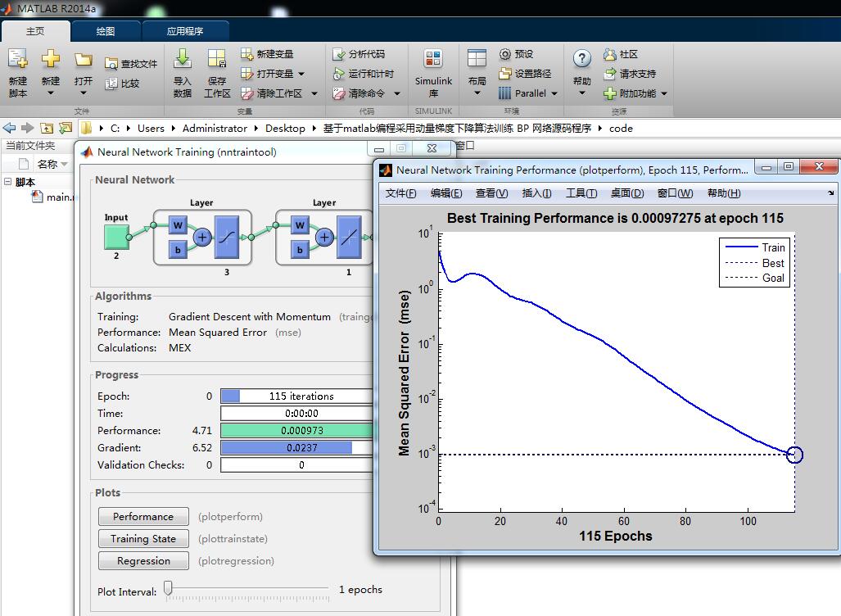This screenshot has height=616, width=841.
Task: Click the Training State plot button
Action: (143, 538)
